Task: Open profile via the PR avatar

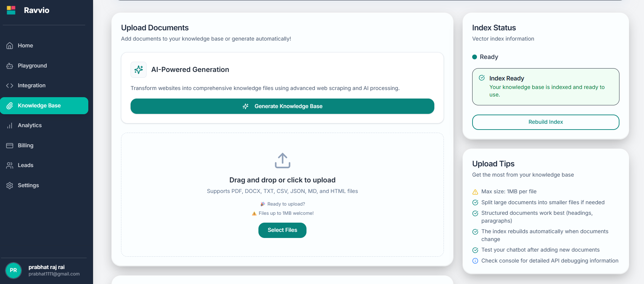Action: [x=13, y=270]
